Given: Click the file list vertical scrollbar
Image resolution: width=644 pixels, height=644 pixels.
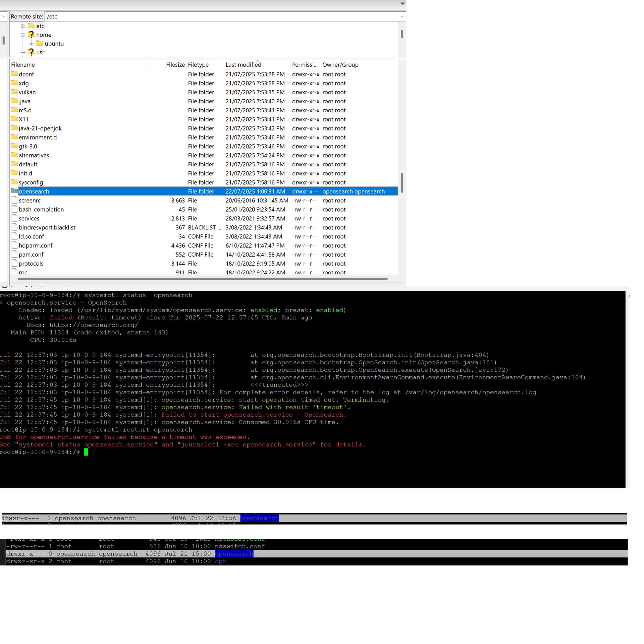Looking at the screenshot, I should pyautogui.click(x=402, y=182).
